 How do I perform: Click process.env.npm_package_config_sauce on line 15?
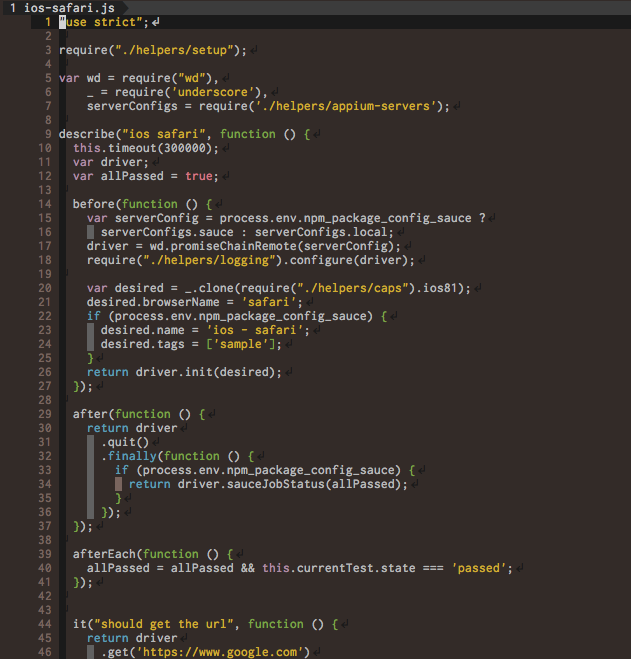345,218
